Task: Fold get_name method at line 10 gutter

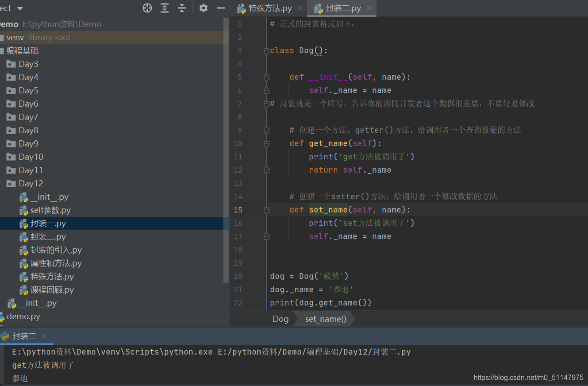Action: pos(266,143)
